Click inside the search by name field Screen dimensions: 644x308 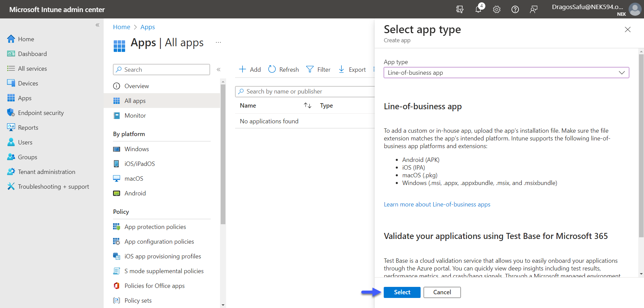tap(302, 91)
